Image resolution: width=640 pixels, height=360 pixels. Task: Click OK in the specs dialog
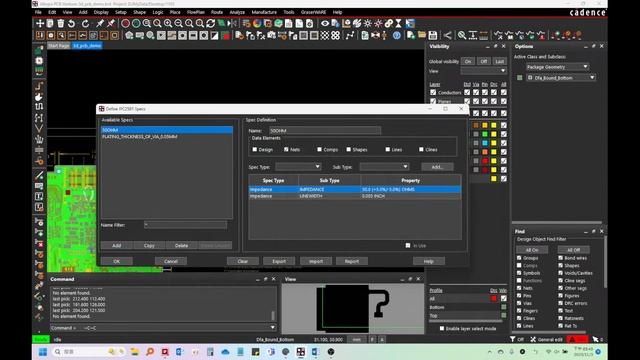tap(117, 261)
